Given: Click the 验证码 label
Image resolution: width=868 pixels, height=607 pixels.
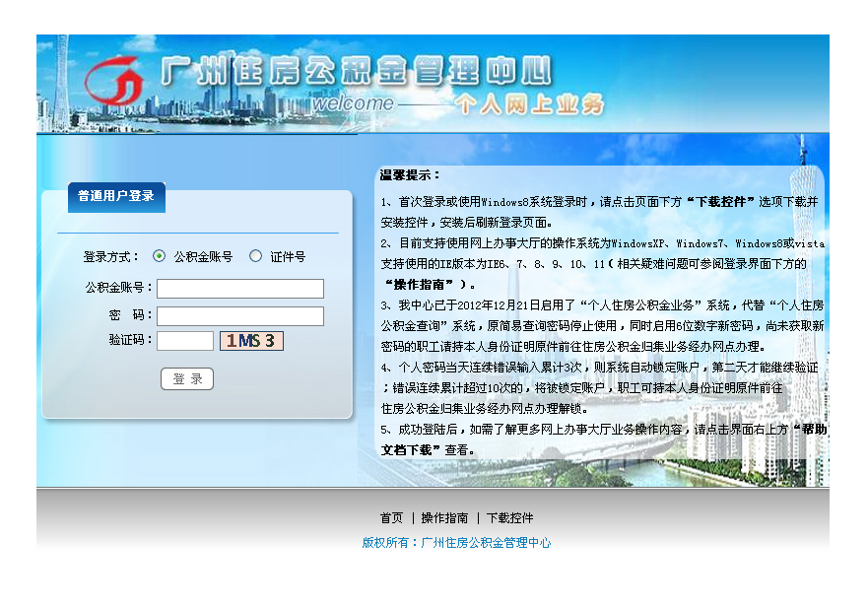Looking at the screenshot, I should pyautogui.click(x=131, y=340).
